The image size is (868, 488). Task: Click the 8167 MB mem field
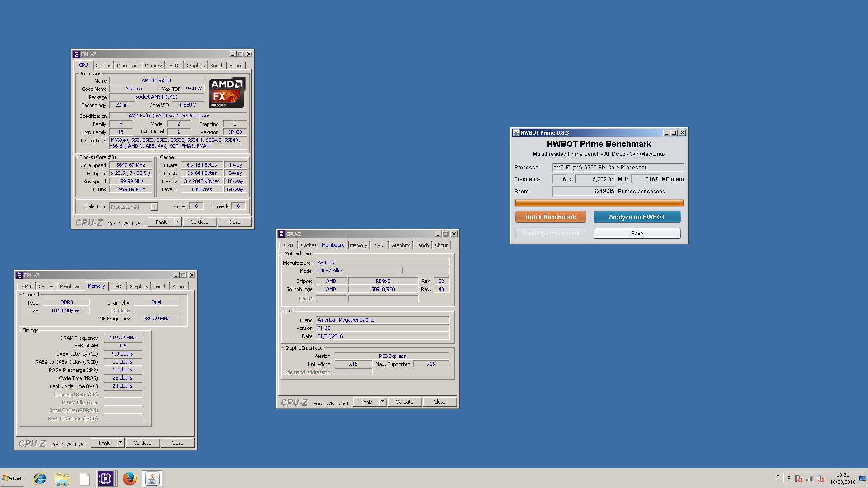coord(645,179)
